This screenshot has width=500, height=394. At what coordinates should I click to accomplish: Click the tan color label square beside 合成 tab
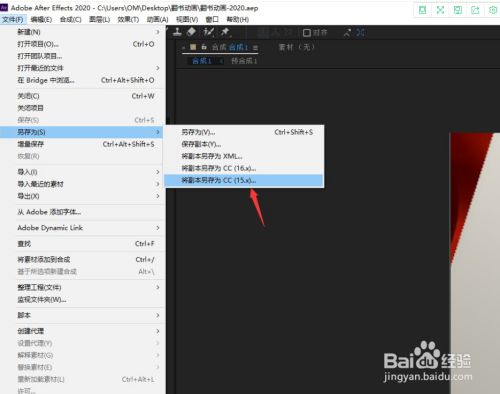tap(193, 47)
